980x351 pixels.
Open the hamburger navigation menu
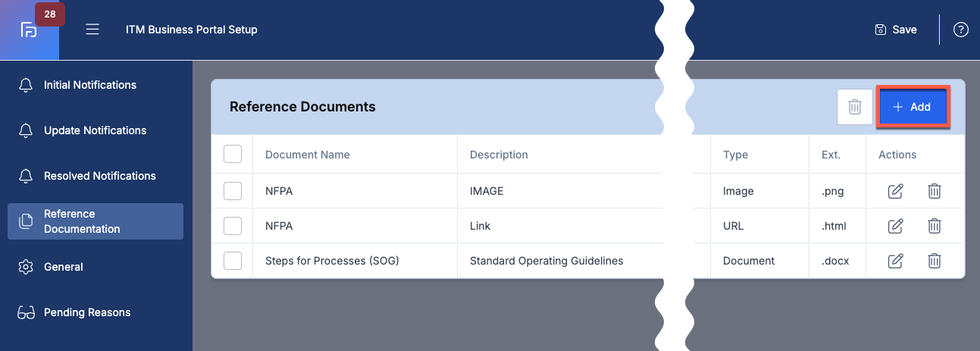click(x=92, y=30)
